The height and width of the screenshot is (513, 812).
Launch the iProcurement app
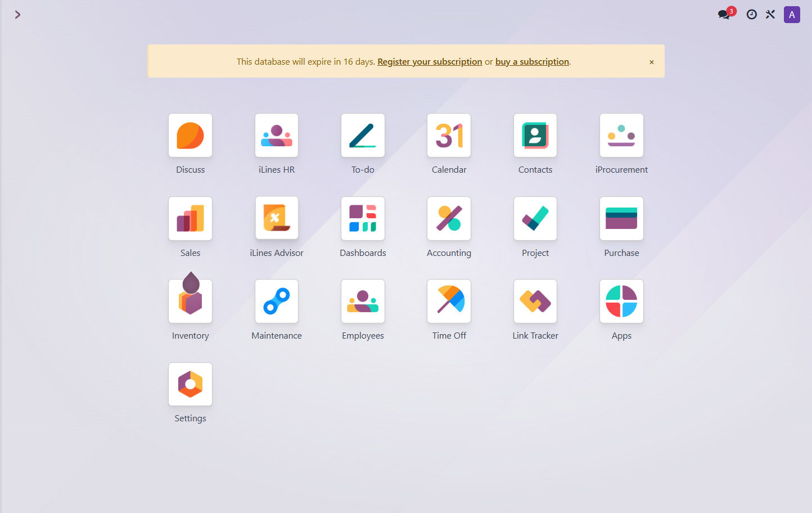click(621, 136)
